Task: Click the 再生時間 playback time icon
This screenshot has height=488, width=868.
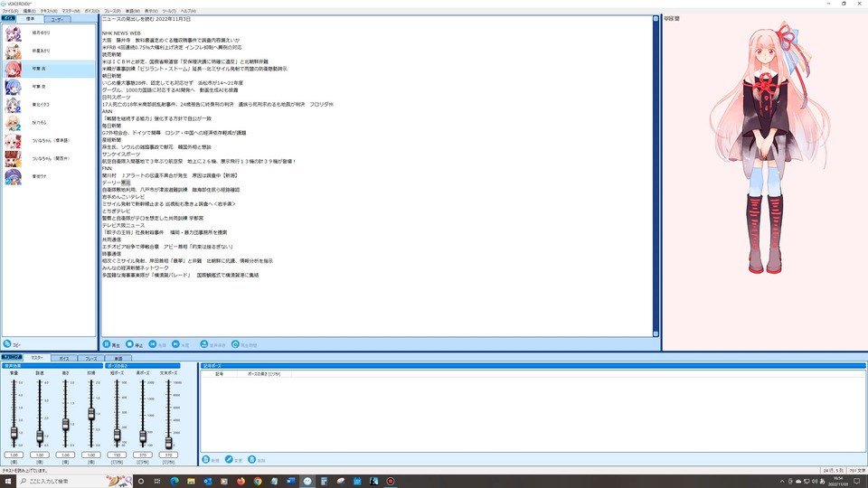Action: (x=235, y=344)
